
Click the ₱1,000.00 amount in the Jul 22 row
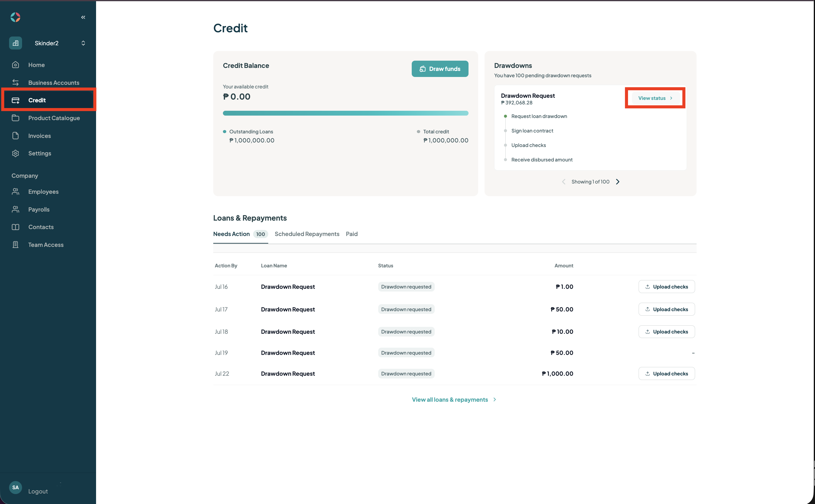tap(557, 374)
